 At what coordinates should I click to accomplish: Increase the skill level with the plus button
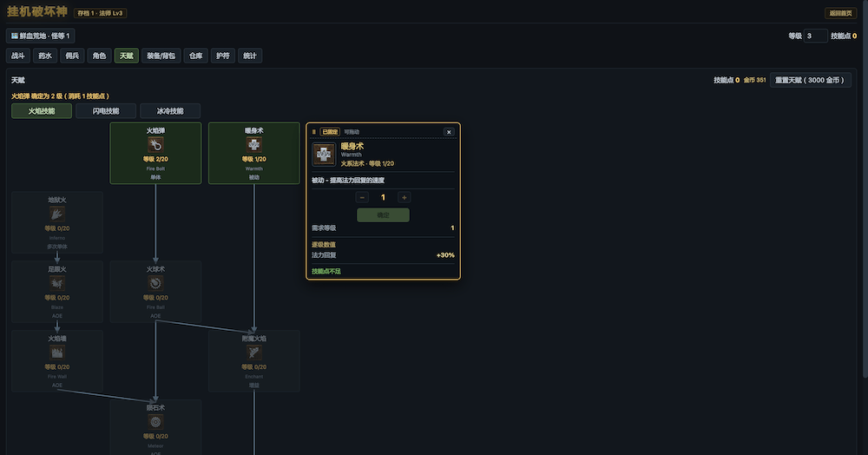pos(404,197)
